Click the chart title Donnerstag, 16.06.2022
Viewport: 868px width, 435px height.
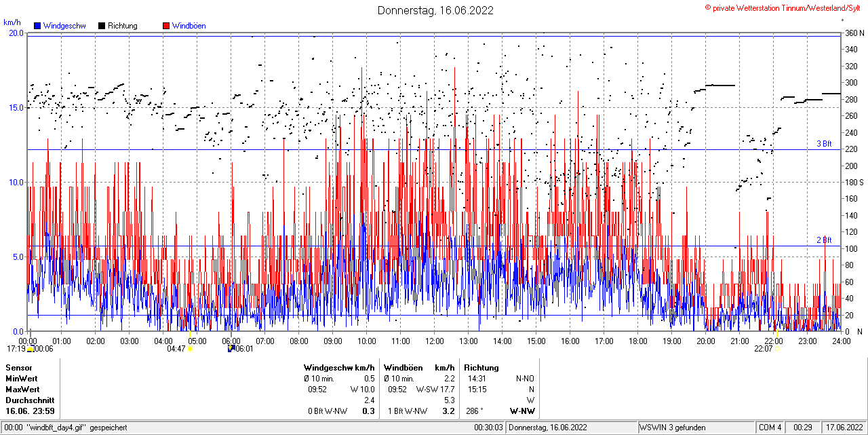tap(435, 10)
